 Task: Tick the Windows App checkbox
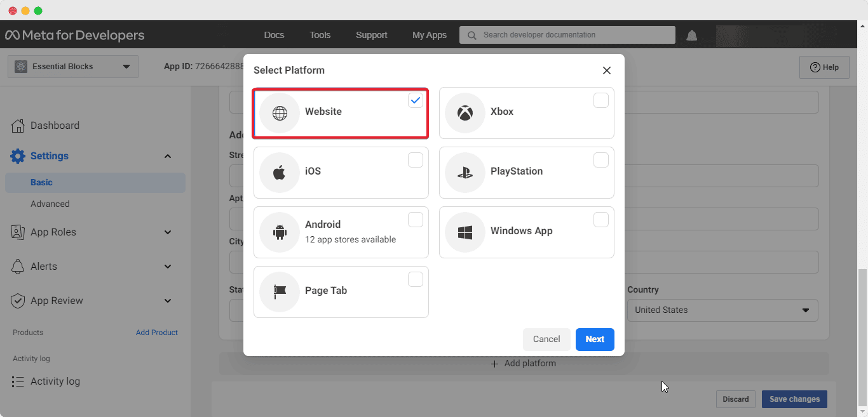tap(601, 220)
